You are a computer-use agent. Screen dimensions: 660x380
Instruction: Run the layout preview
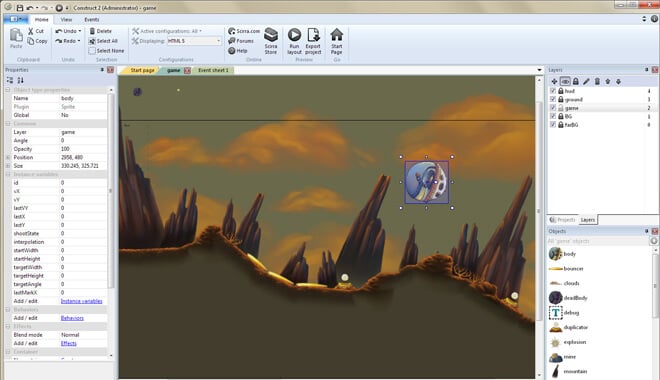pos(294,41)
